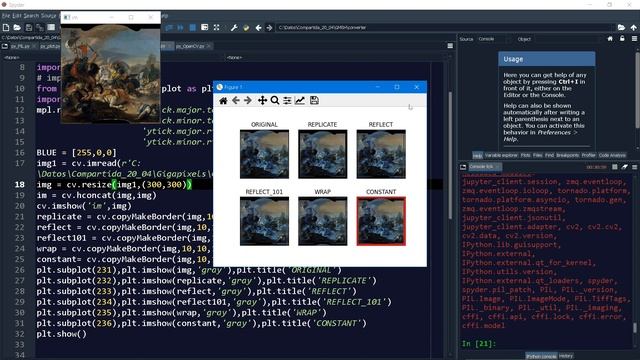The height and width of the screenshot is (360, 640).
Task: Open the Breakpoints pane tab
Action: click(567, 155)
